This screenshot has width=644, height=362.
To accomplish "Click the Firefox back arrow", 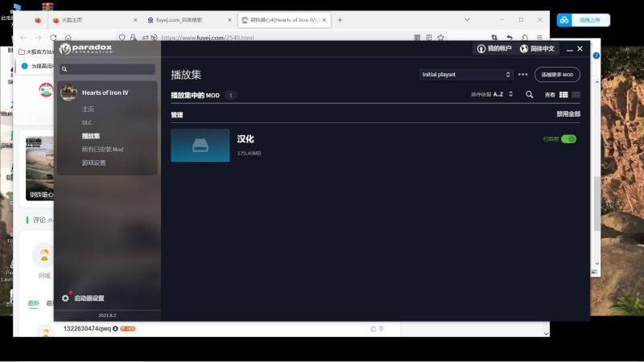I will pos(23,38).
